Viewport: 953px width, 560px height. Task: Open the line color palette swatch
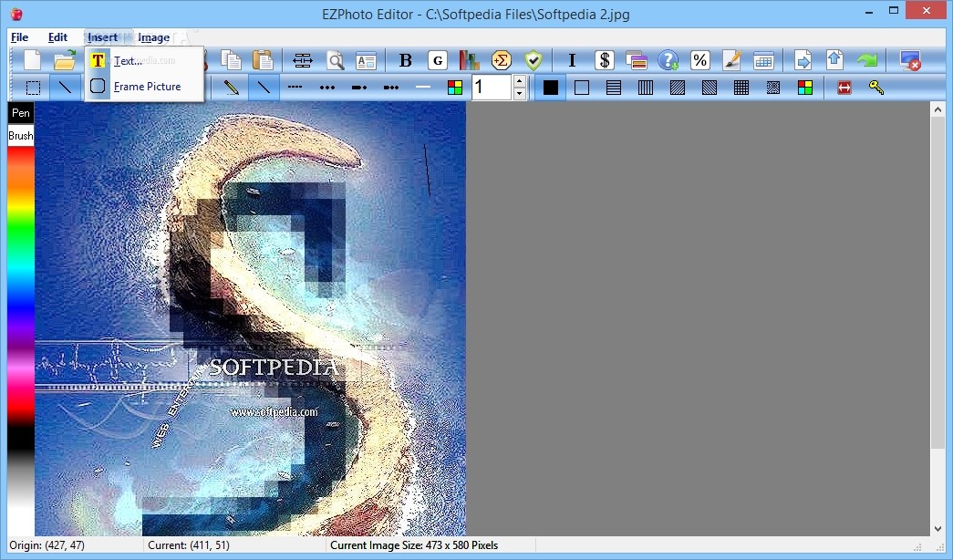455,88
